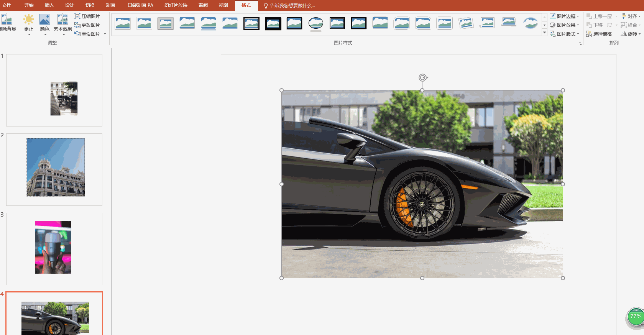Apply the eleventh compound black frame style
Screen dimensions: 644x335
[337, 23]
